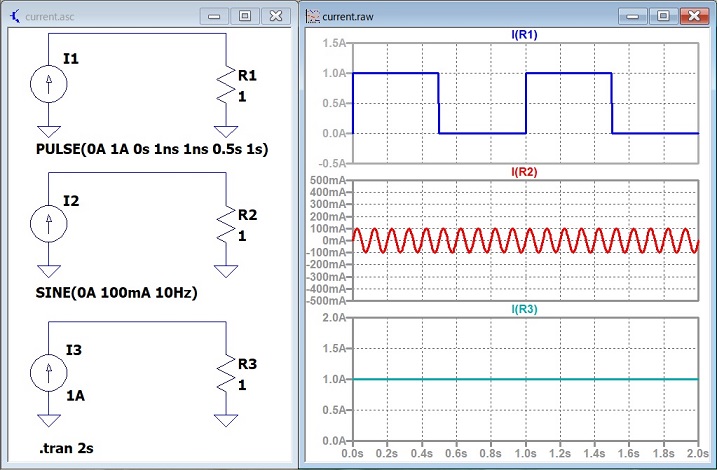The width and height of the screenshot is (717, 470).
Task: Minimize the current.raw waveform window
Action: click(632, 16)
